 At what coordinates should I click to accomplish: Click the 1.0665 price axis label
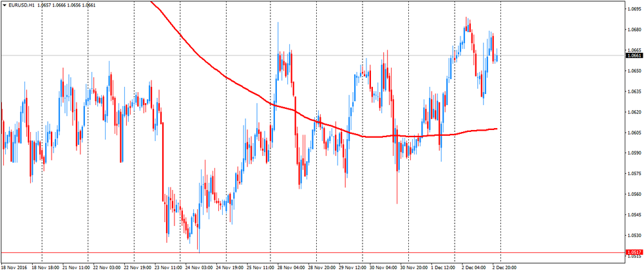(x=634, y=50)
